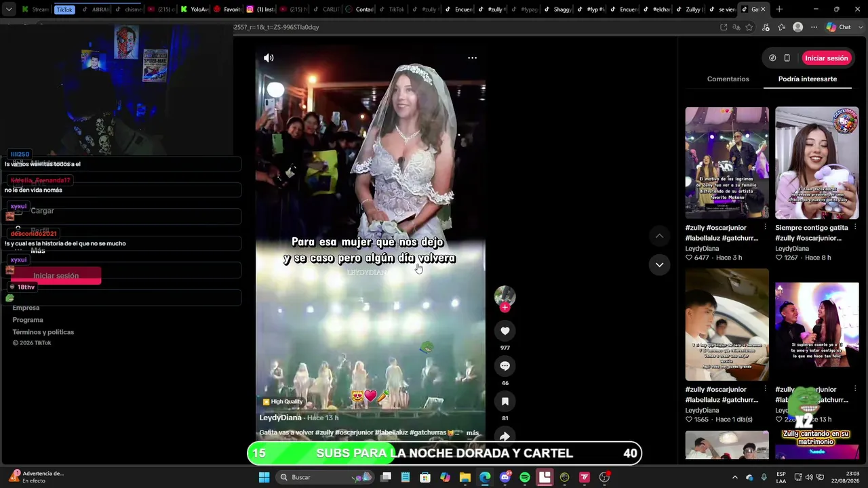The height and width of the screenshot is (488, 868).
Task: Open Spotify from the taskbar
Action: click(525, 477)
